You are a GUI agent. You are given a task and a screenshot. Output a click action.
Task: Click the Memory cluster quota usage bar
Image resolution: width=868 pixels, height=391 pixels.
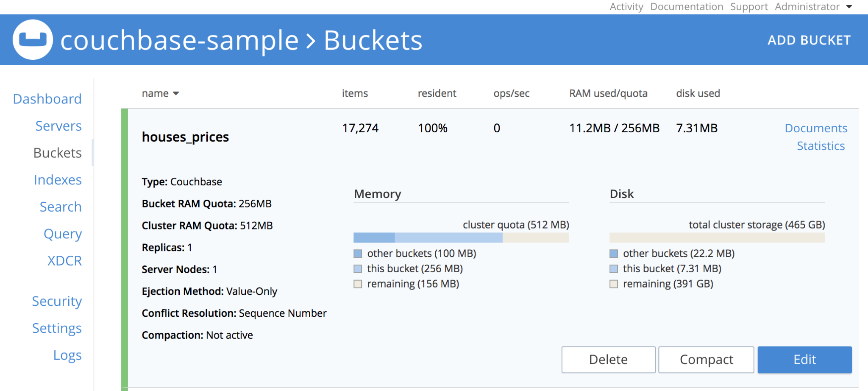(x=461, y=237)
